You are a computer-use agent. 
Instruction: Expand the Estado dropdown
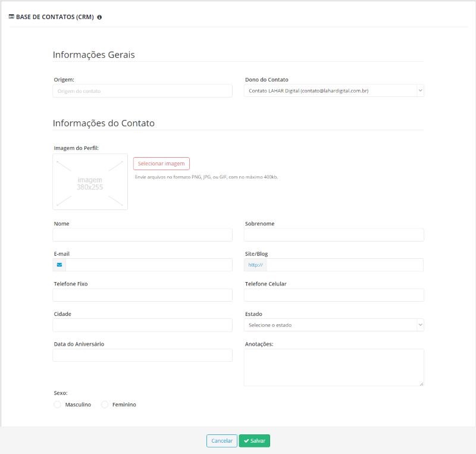pyautogui.click(x=334, y=325)
